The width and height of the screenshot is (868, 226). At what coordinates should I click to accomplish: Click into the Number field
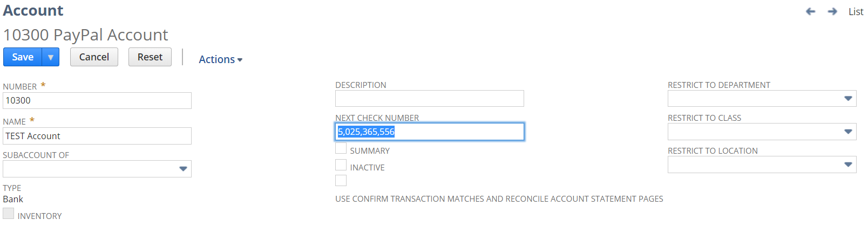[x=97, y=101]
